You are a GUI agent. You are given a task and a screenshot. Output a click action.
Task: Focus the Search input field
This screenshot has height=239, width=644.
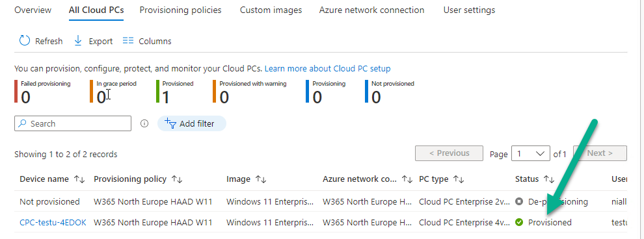(x=73, y=123)
